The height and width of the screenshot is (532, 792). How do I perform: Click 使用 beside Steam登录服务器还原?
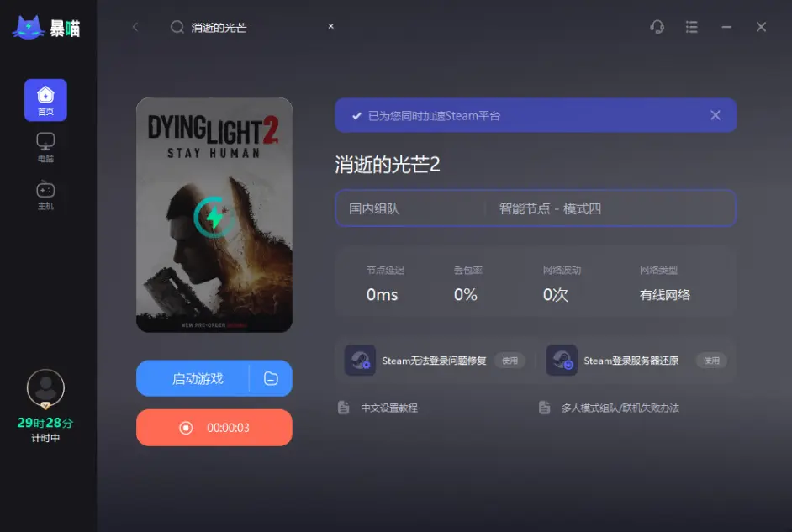pyautogui.click(x=713, y=360)
